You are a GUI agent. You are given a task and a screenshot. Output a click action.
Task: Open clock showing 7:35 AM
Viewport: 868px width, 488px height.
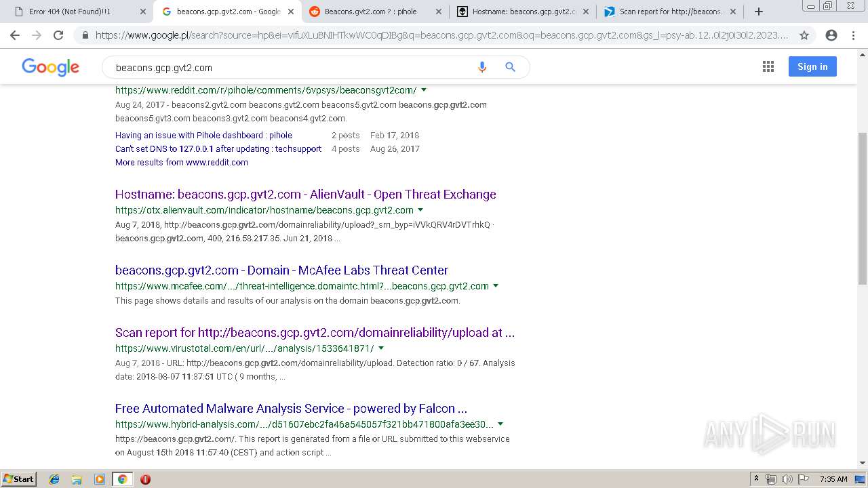pos(833,479)
